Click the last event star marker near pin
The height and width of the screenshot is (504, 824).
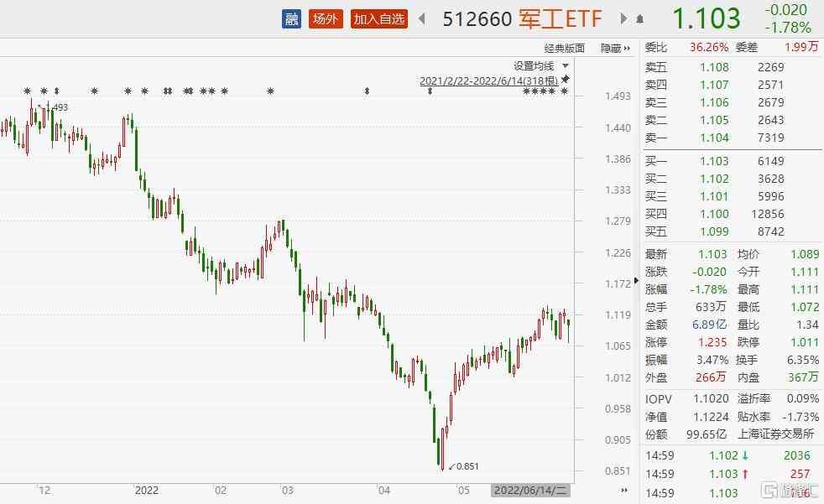point(564,91)
